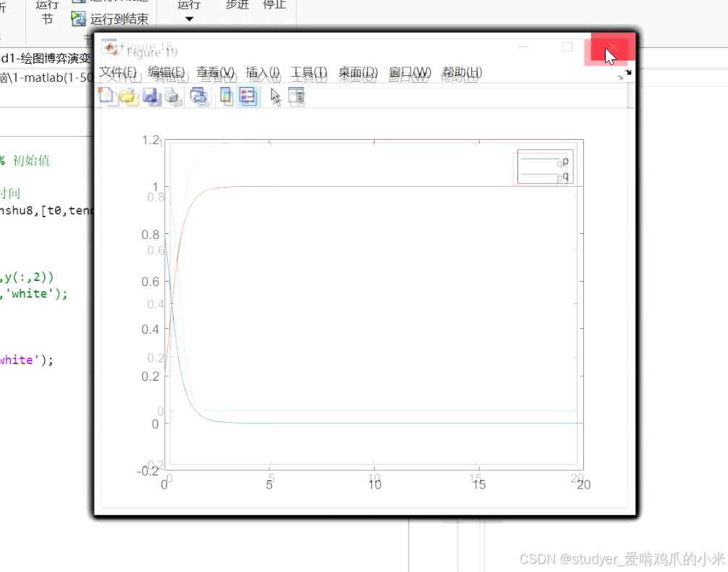
Task: Click 运行节 button in MATLAB ribbon
Action: [47, 12]
